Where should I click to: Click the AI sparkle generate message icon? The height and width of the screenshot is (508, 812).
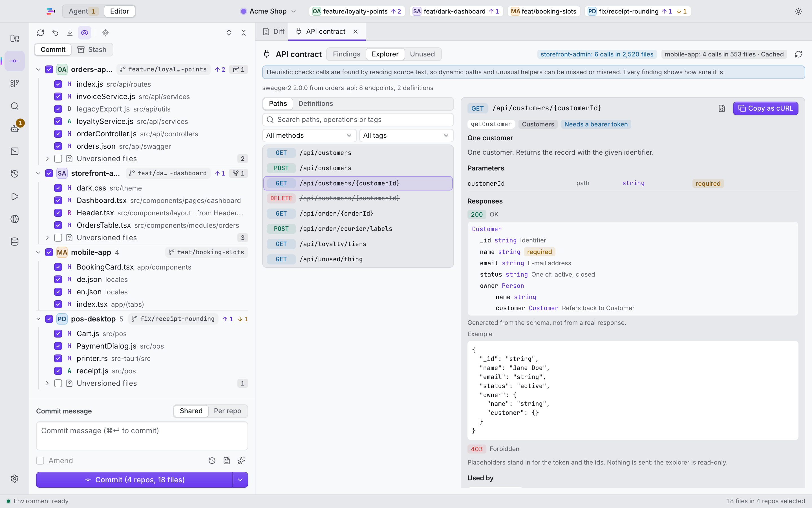(x=241, y=461)
